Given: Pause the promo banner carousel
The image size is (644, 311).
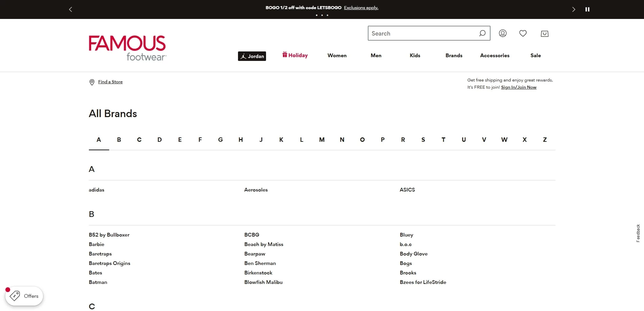Looking at the screenshot, I should pyautogui.click(x=587, y=9).
